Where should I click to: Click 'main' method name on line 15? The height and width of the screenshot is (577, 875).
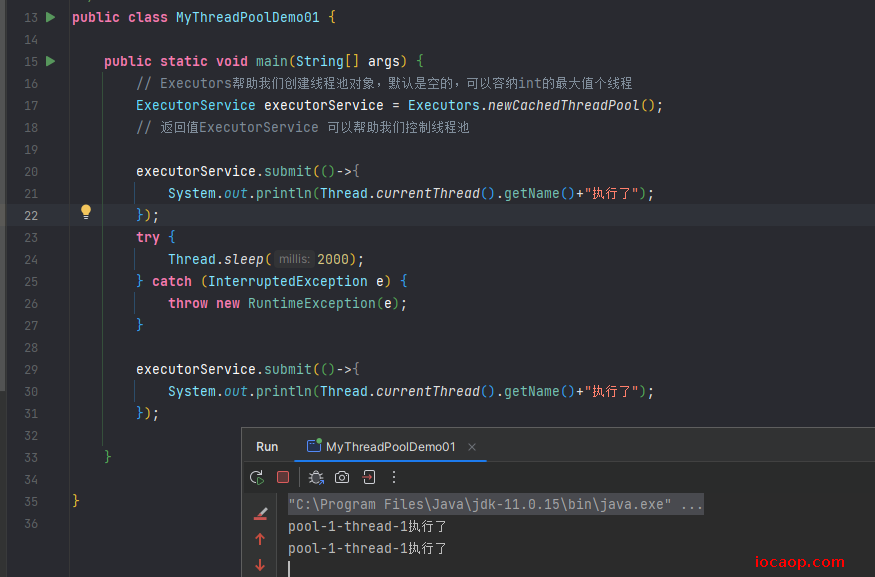[271, 61]
